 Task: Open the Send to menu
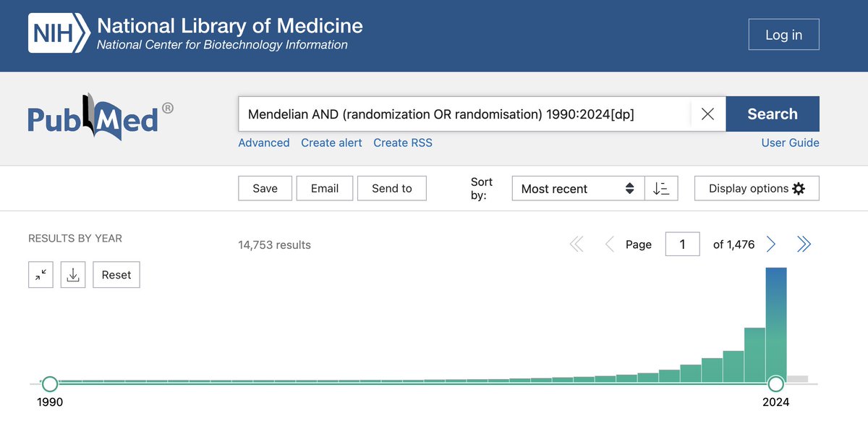[x=391, y=189]
